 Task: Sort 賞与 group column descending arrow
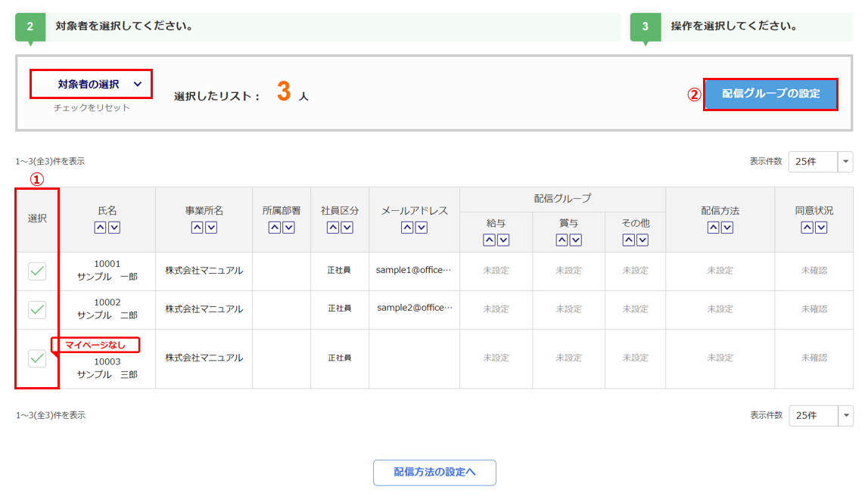point(575,240)
